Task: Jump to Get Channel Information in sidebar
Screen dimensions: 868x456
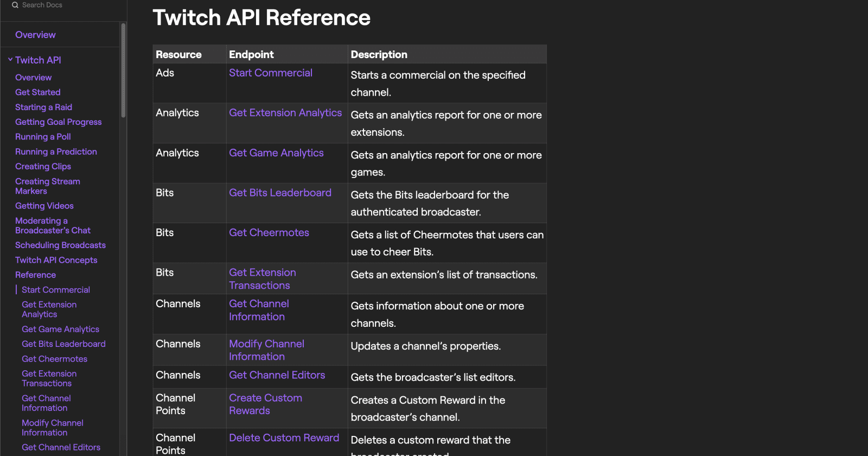Action: 46,403
